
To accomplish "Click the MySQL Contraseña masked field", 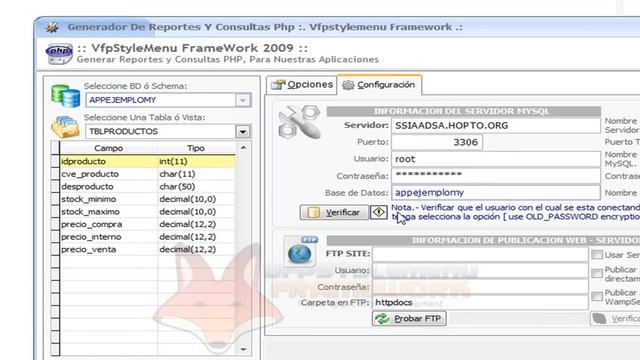I will pos(496,176).
